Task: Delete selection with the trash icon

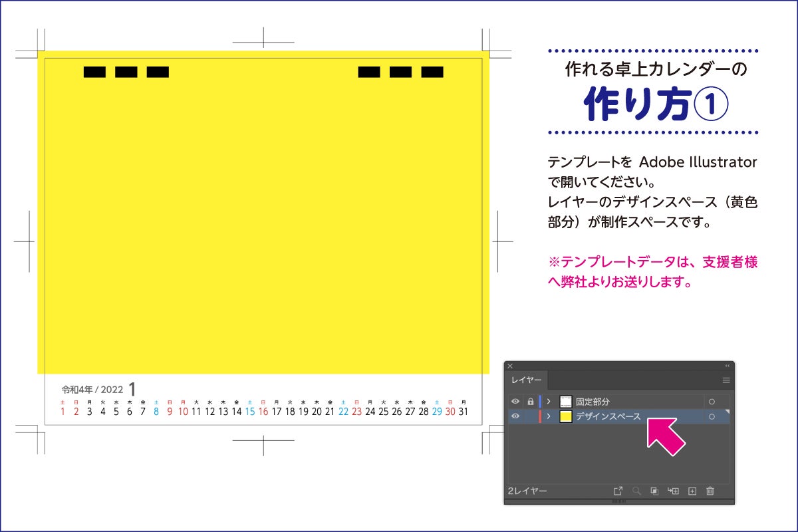Action: point(710,491)
